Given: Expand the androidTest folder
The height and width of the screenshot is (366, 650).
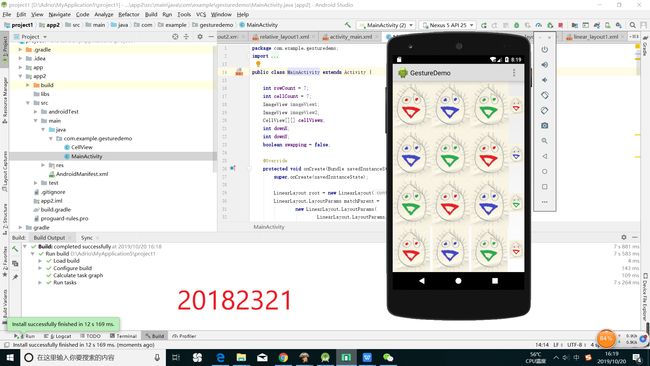Looking at the screenshot, I should coord(35,112).
